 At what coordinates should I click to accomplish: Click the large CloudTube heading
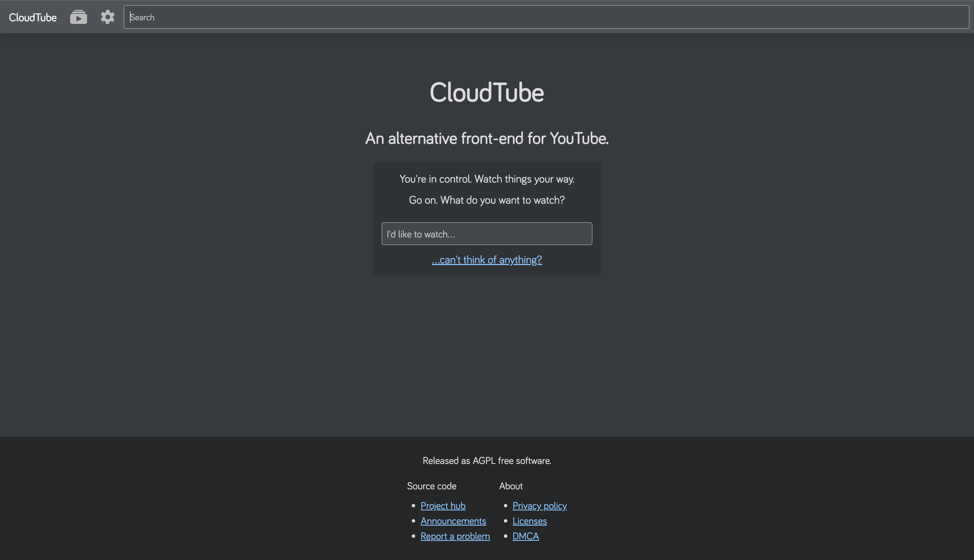pos(487,92)
